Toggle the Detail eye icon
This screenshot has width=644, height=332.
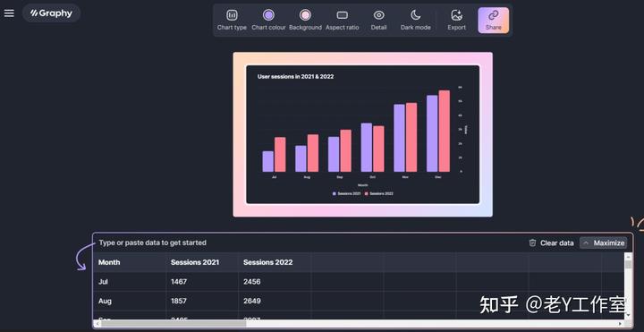click(x=378, y=15)
